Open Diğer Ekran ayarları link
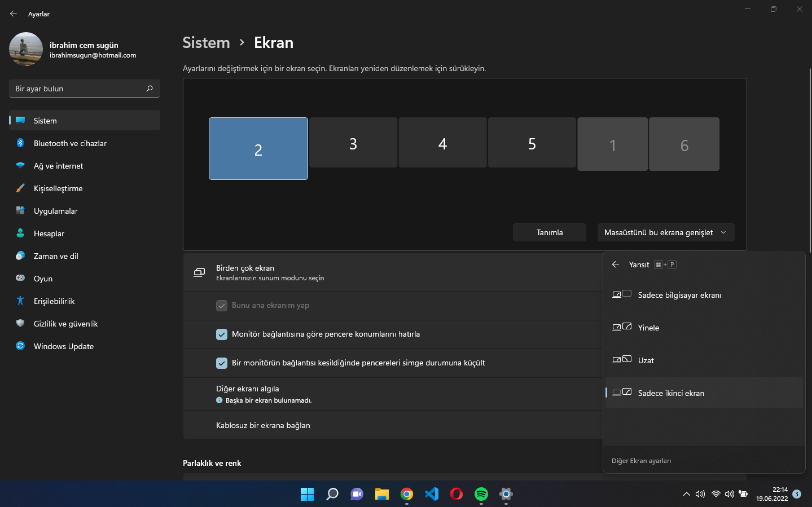The height and width of the screenshot is (507, 812). pyautogui.click(x=641, y=461)
